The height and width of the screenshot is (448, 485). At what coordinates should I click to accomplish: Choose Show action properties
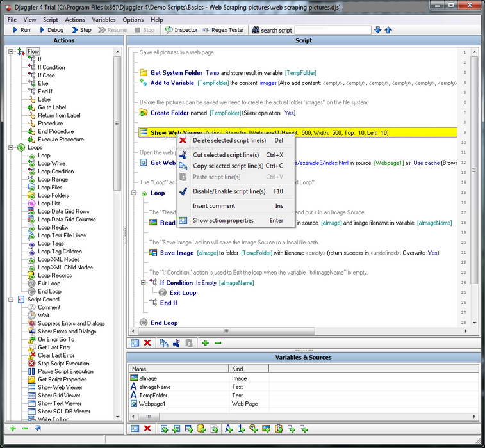(x=236, y=220)
